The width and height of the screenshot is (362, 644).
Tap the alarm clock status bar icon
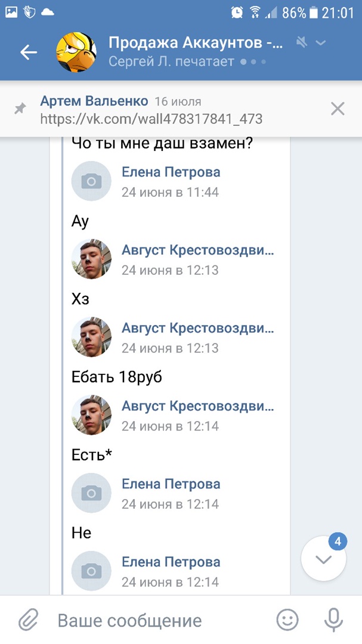(237, 12)
